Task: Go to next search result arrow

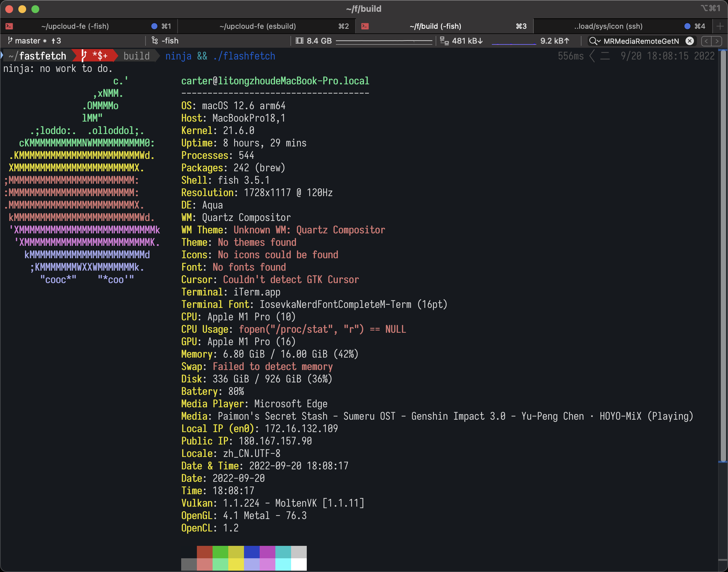Action: coord(717,41)
